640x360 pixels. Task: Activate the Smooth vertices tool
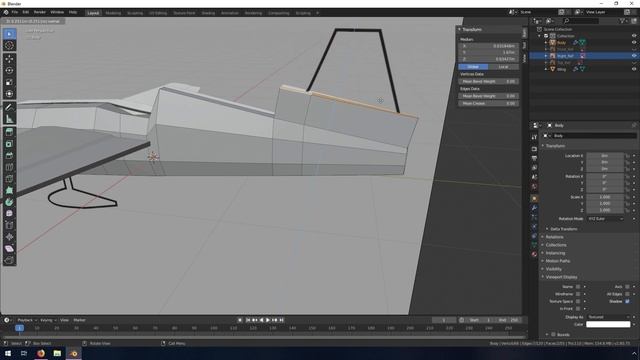coord(9,213)
